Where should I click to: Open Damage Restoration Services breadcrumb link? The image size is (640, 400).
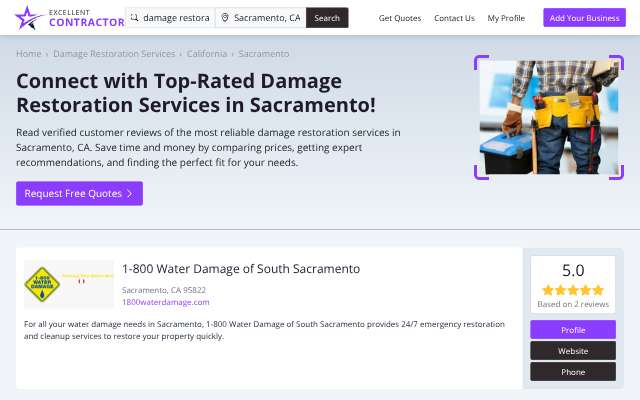114,54
